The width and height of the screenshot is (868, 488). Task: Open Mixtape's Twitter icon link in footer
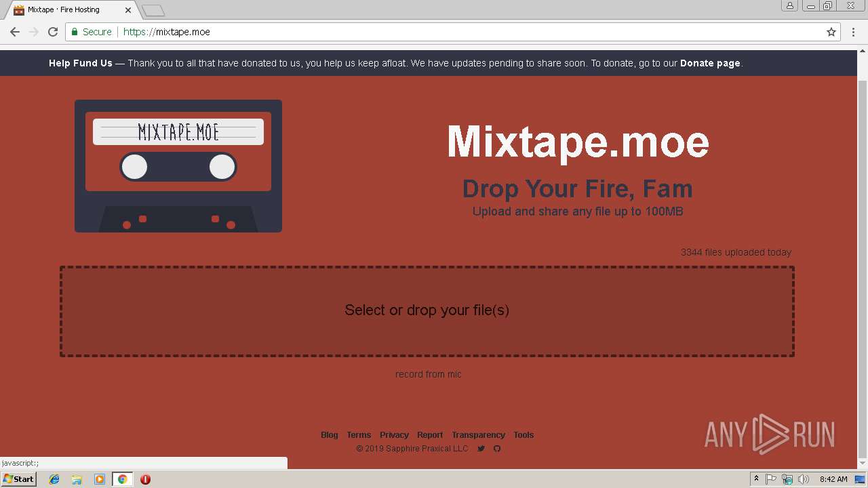tap(481, 449)
